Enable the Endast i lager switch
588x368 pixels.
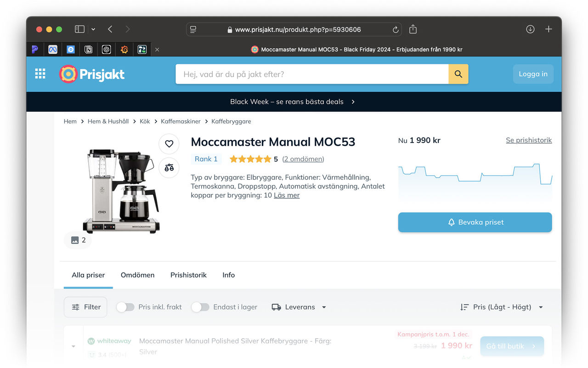200,307
